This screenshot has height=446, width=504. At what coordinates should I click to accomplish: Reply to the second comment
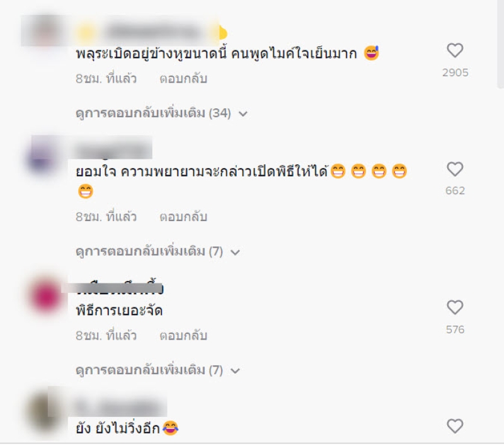[x=183, y=217]
